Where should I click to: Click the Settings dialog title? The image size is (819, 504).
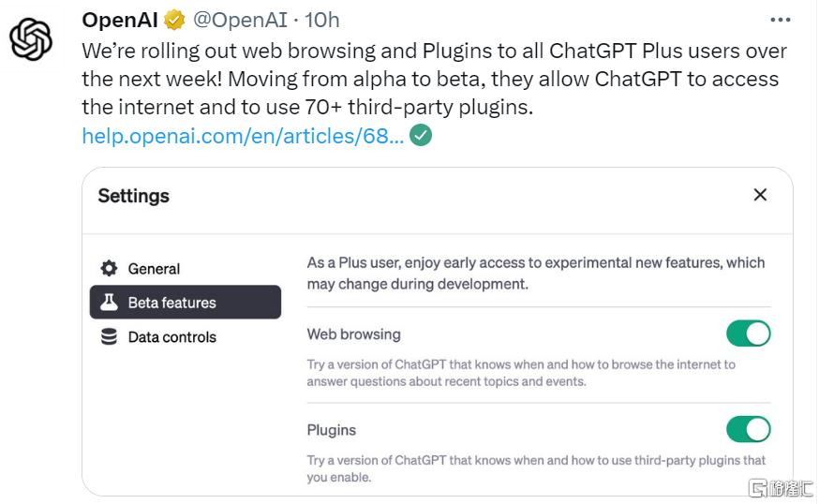[134, 196]
